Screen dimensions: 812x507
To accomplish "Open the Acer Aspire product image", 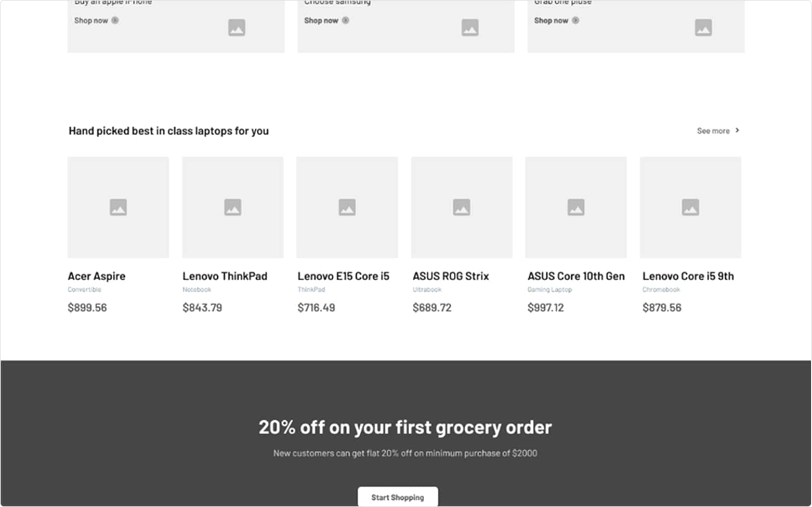I will point(118,207).
